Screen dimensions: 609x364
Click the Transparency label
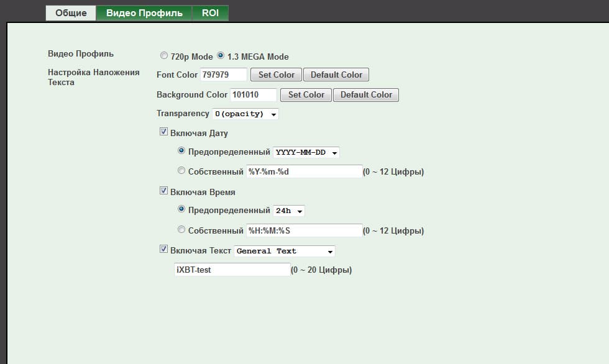183,113
